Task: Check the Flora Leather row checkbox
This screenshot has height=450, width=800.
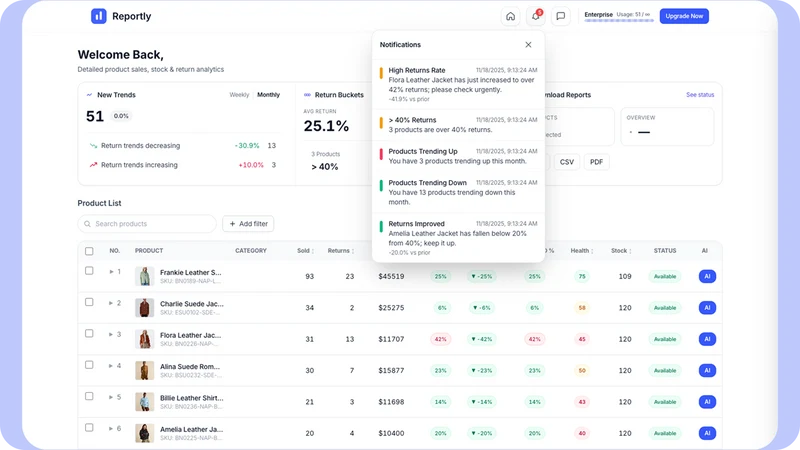Action: (x=89, y=334)
